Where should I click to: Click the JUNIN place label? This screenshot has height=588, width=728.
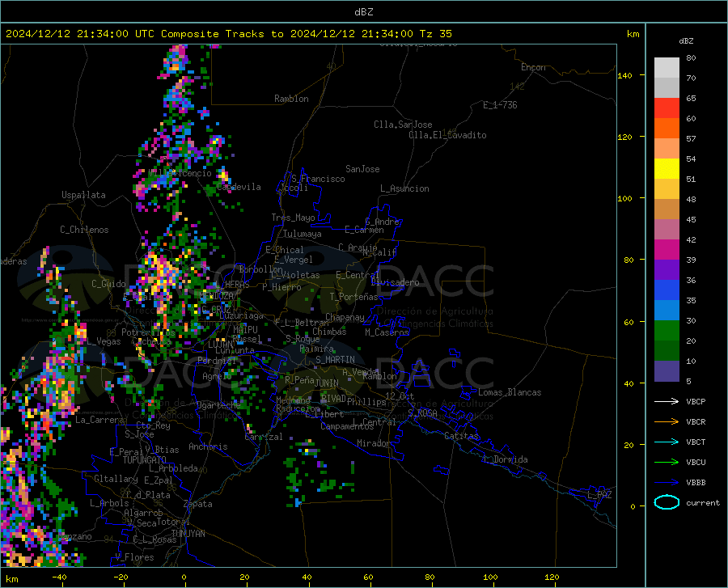(x=327, y=383)
